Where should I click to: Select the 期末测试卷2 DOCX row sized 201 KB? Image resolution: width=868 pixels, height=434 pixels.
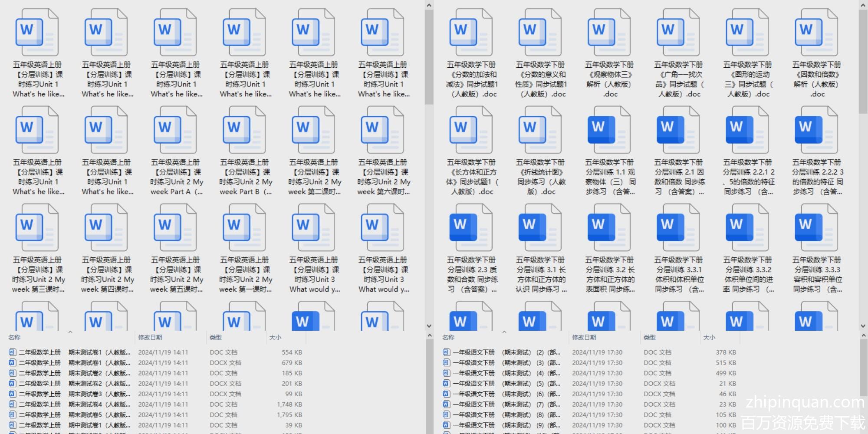[155, 384]
